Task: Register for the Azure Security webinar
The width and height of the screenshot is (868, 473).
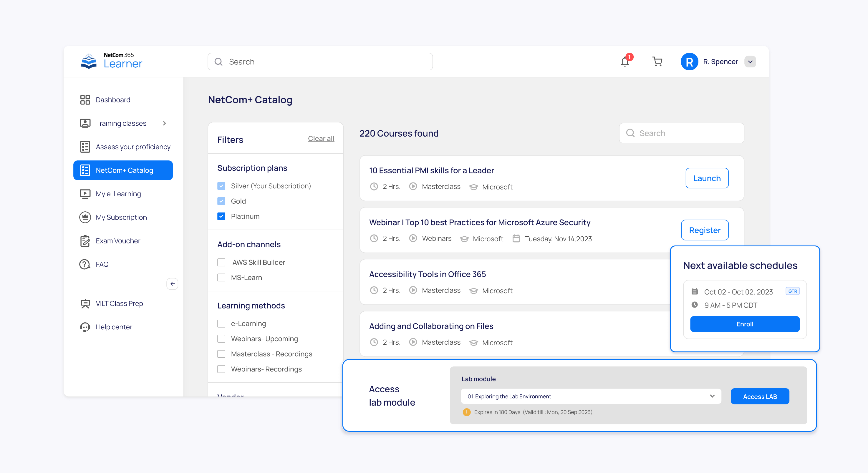Action: (x=705, y=230)
